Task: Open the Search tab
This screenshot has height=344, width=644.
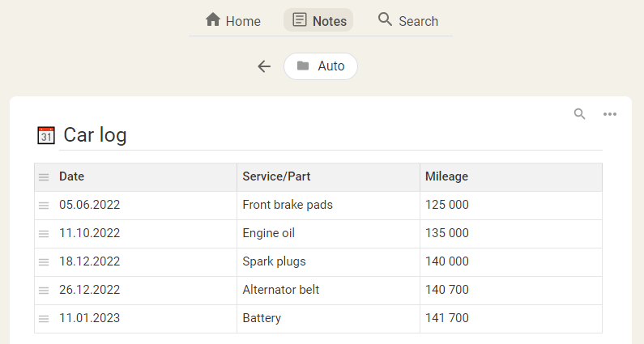Action: pos(407,20)
